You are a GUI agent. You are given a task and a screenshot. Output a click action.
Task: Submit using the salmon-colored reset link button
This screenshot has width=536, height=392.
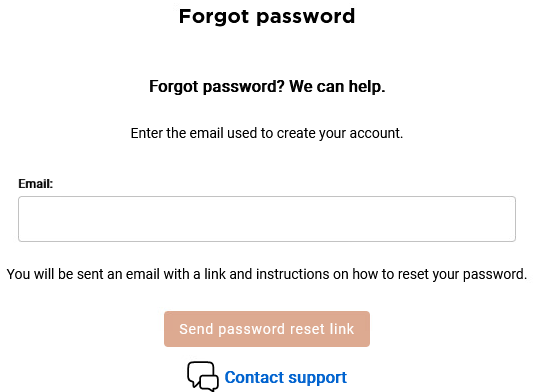click(x=267, y=329)
